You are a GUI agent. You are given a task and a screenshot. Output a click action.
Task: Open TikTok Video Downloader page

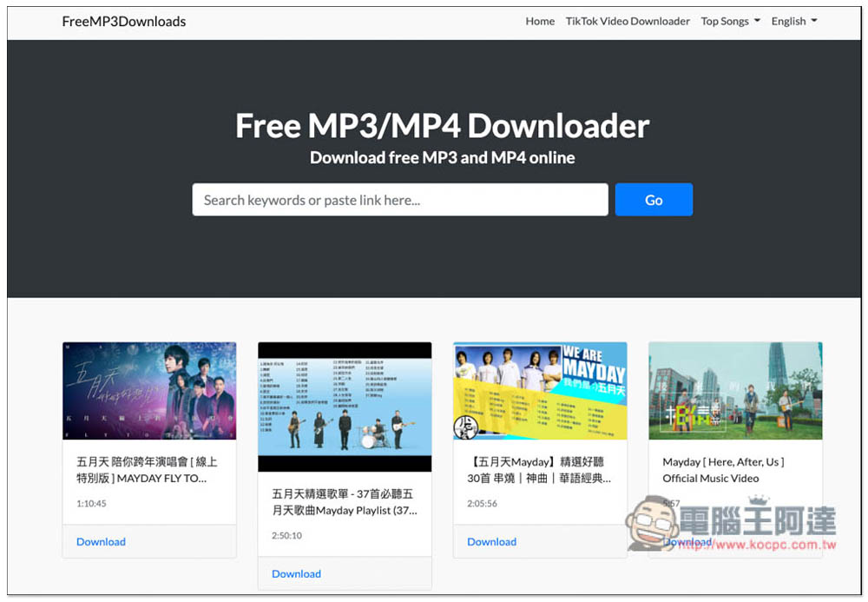click(628, 21)
